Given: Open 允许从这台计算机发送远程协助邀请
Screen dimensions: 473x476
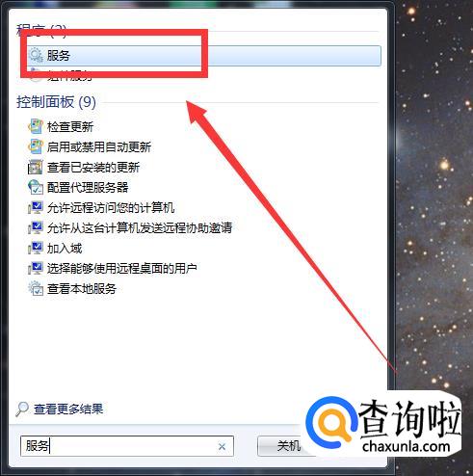Looking at the screenshot, I should pos(140,228).
